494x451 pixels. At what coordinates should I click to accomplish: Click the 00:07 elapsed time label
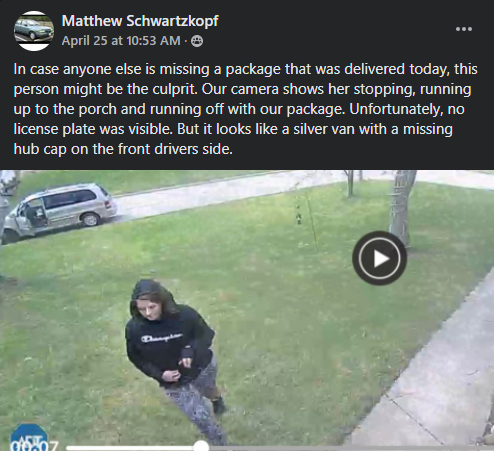point(34,446)
